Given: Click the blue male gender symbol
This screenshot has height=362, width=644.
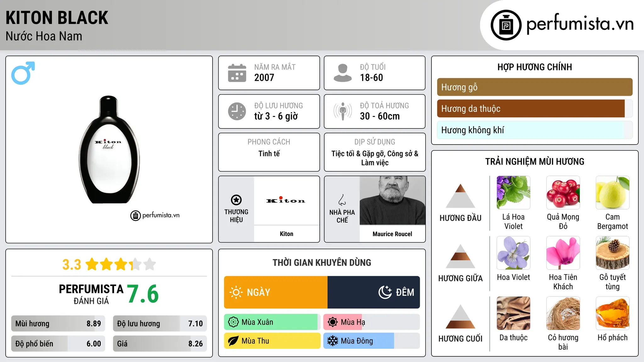Looking at the screenshot, I should (23, 73).
